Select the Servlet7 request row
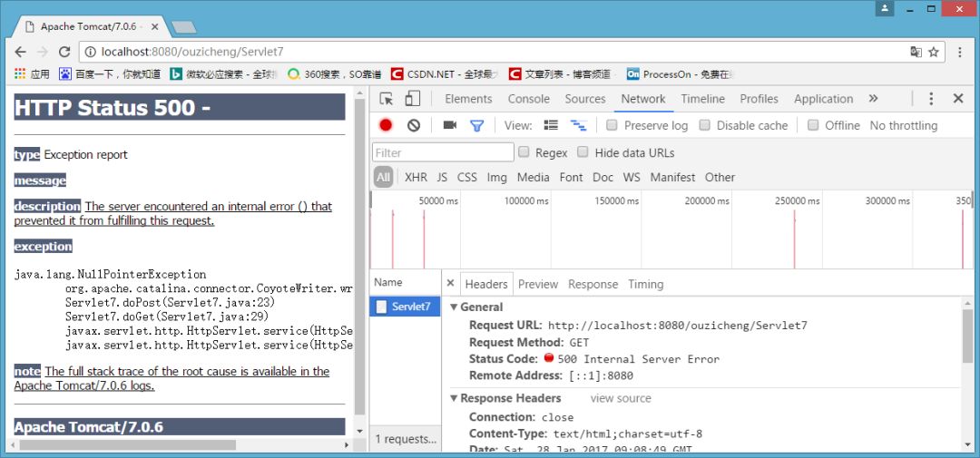The image size is (980, 458). 405,307
